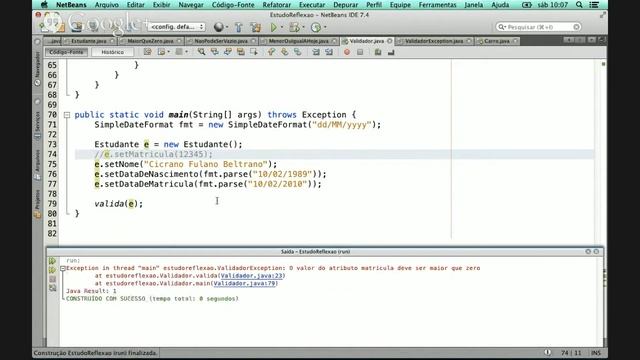The height and width of the screenshot is (360, 640).
Task: Run the project with the green play icon
Action: point(273,27)
